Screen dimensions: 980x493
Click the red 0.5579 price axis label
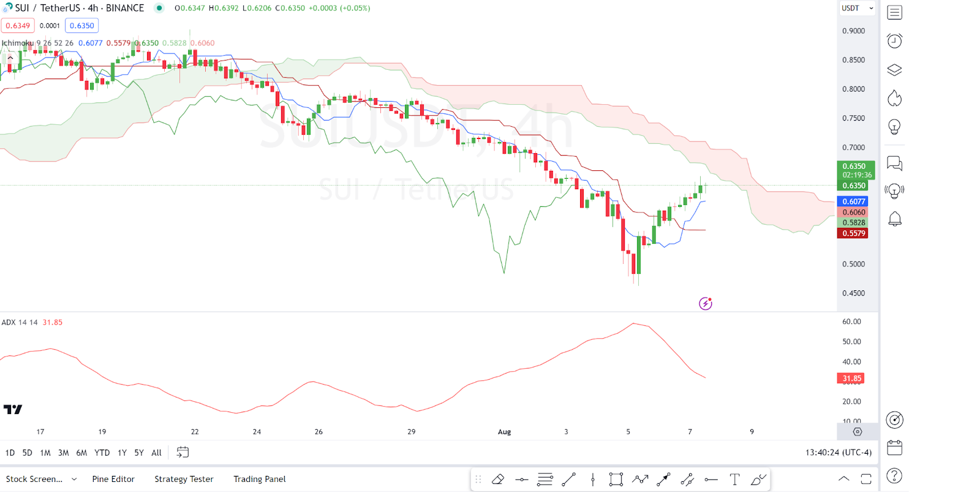click(853, 233)
